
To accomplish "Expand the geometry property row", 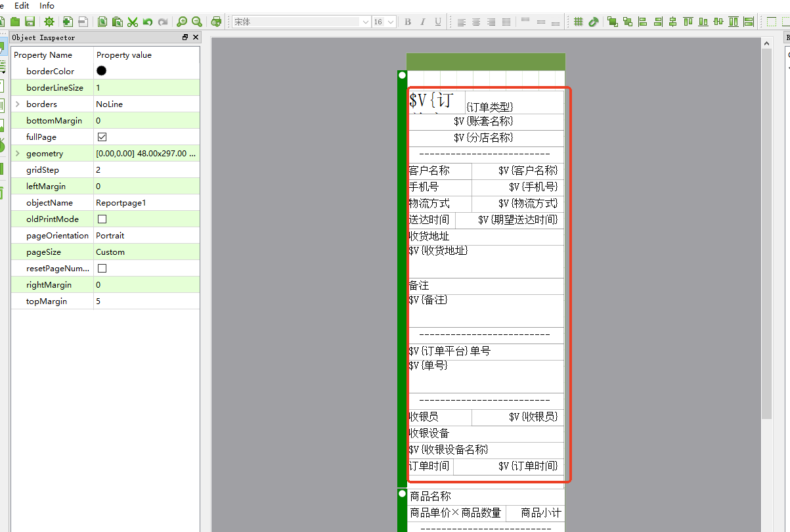I will pos(18,154).
